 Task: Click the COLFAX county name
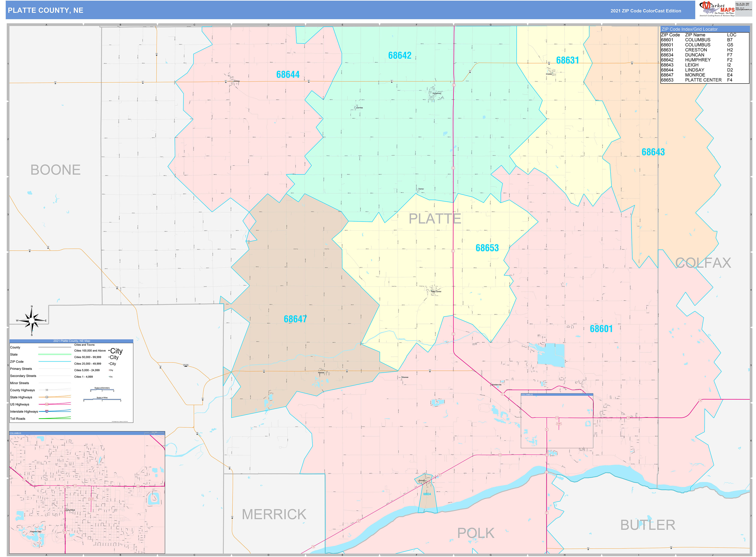(703, 263)
